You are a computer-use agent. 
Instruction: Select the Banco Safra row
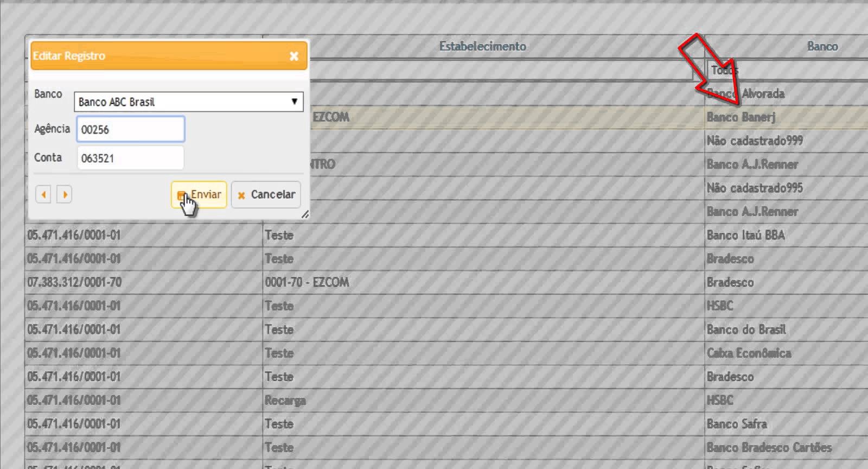pos(737,424)
